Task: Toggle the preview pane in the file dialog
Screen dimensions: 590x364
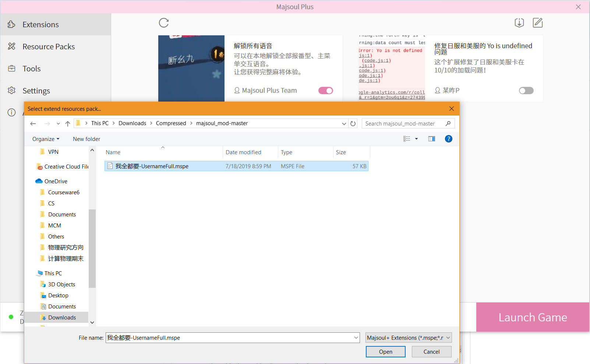Action: click(x=431, y=139)
